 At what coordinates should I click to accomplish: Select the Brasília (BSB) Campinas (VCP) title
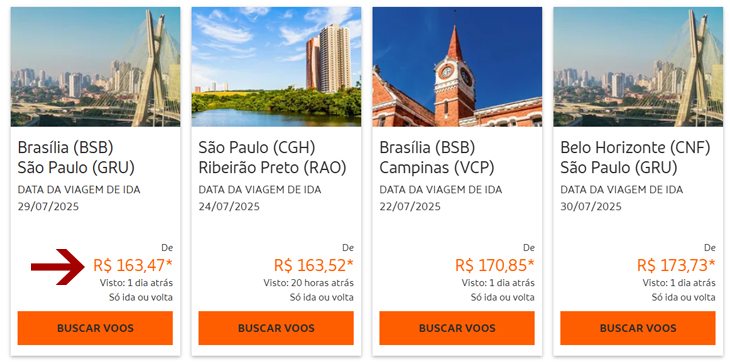[x=437, y=158]
